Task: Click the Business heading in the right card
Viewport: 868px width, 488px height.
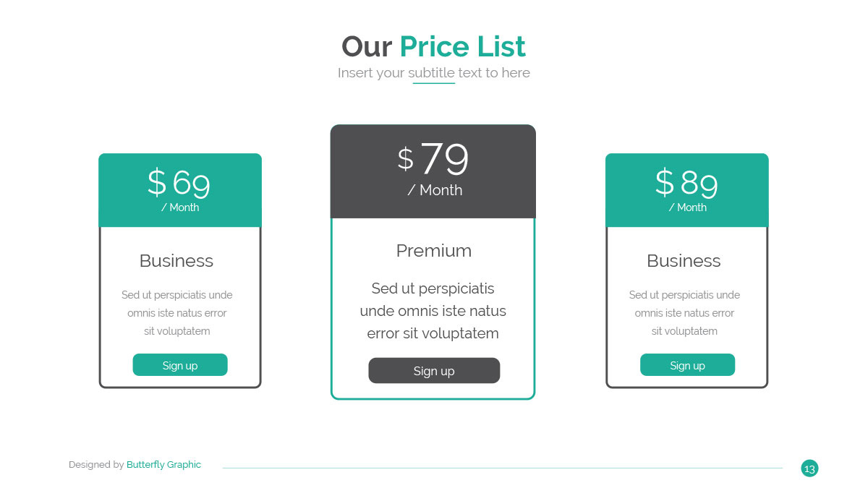Action: 684,261
